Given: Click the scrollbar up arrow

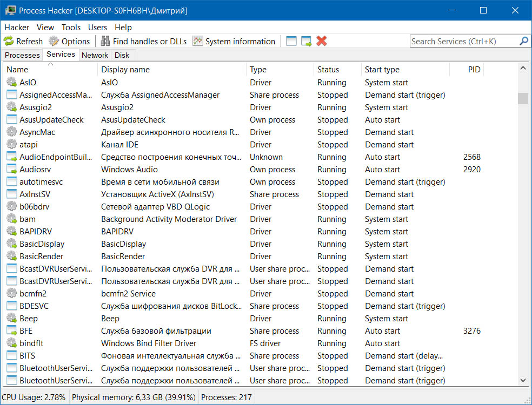Looking at the screenshot, I should pos(523,69).
